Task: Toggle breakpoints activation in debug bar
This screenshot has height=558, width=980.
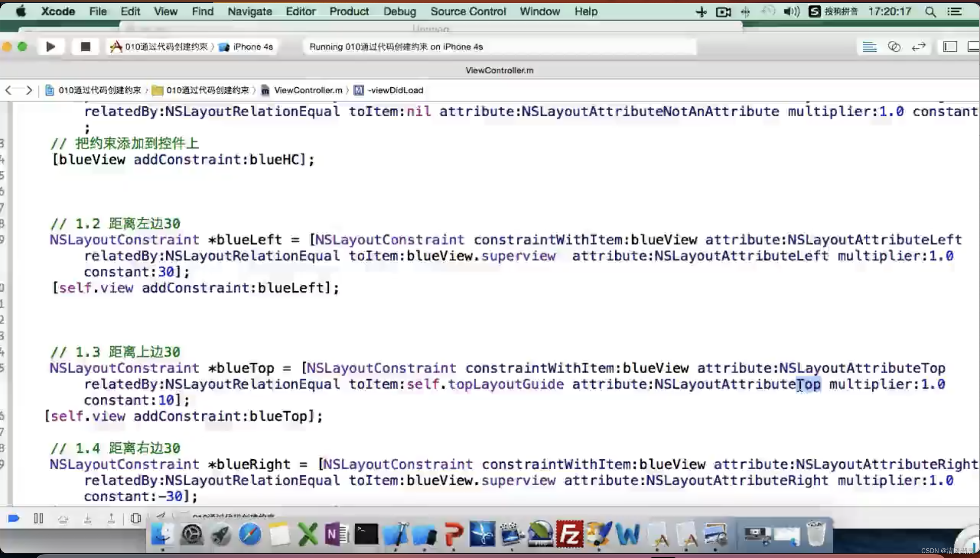Action: pos(14,519)
